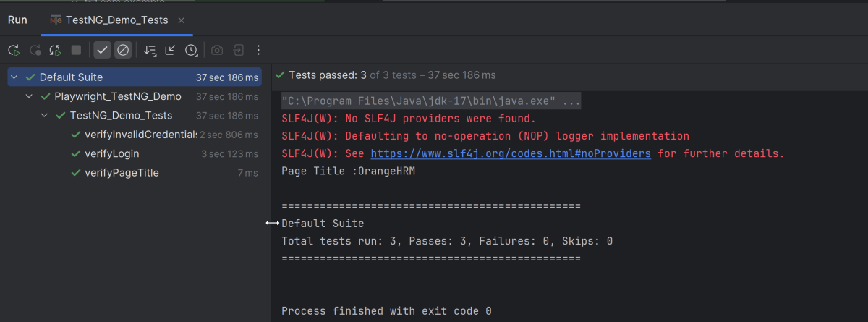The height and width of the screenshot is (322, 868).
Task: Click the Rerun tests icon
Action: tap(13, 50)
